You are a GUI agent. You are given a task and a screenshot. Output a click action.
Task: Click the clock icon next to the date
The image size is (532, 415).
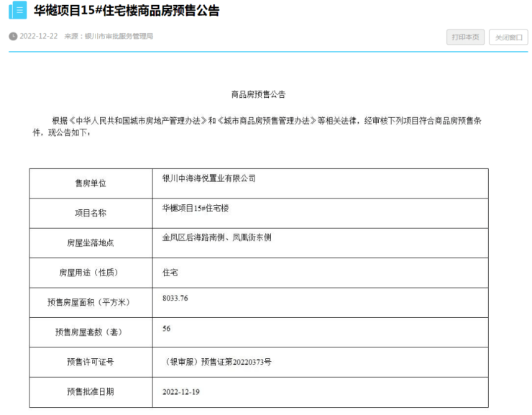[x=13, y=36]
